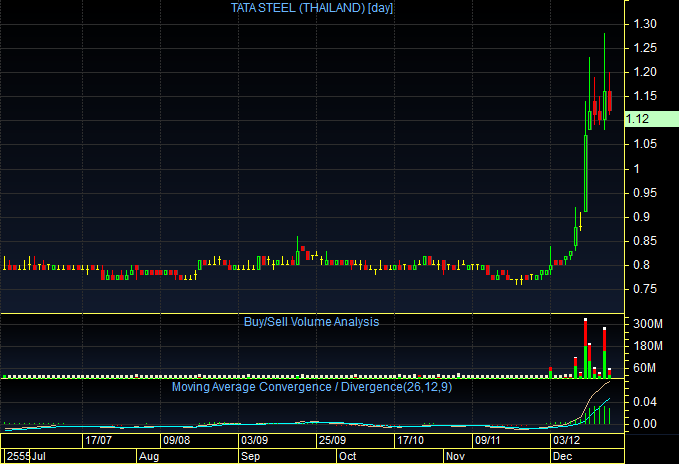Click the 180M volume axis label
Screen dimensions: 679x464
click(648, 346)
